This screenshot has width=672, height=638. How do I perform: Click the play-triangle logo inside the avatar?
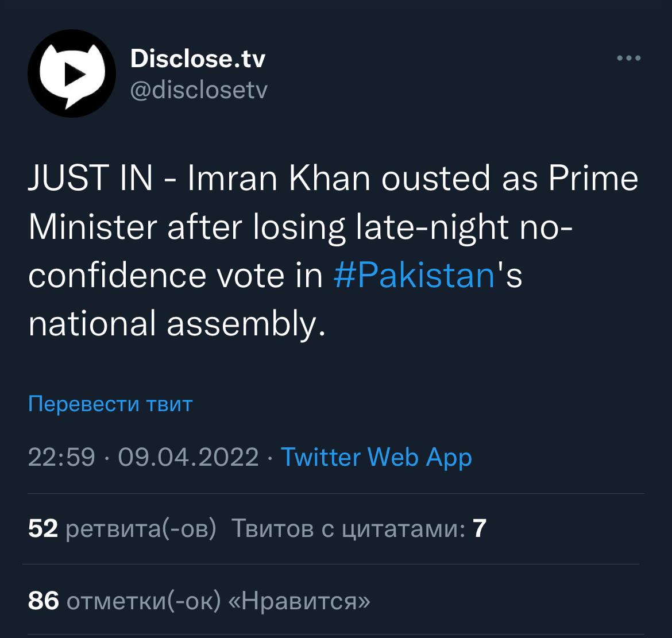click(x=74, y=74)
